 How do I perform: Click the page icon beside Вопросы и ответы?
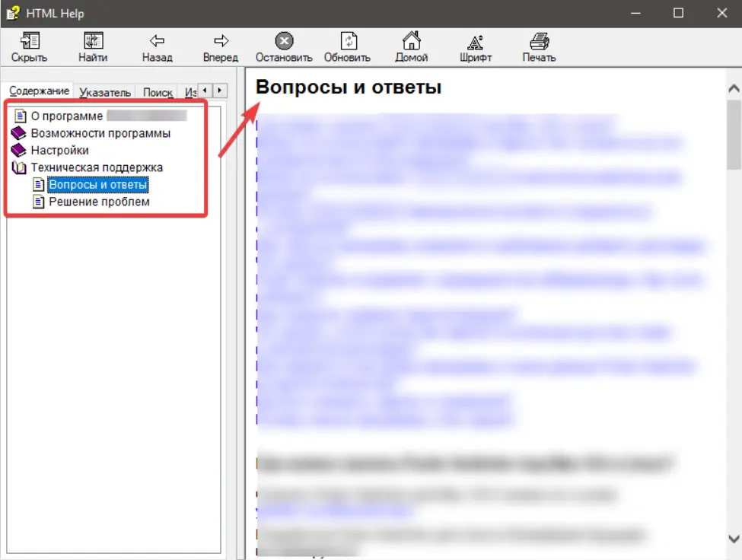click(x=39, y=184)
